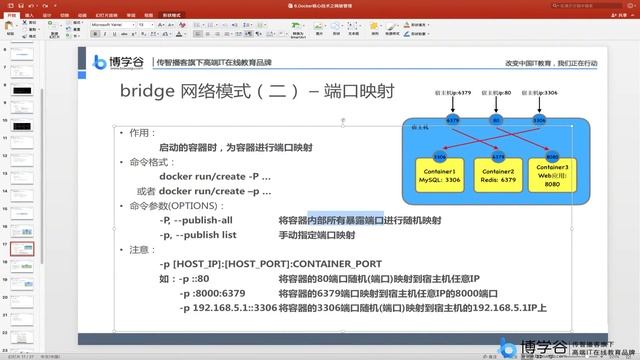Increase the font size
The width and height of the screenshot is (640, 360).
click(x=161, y=25)
